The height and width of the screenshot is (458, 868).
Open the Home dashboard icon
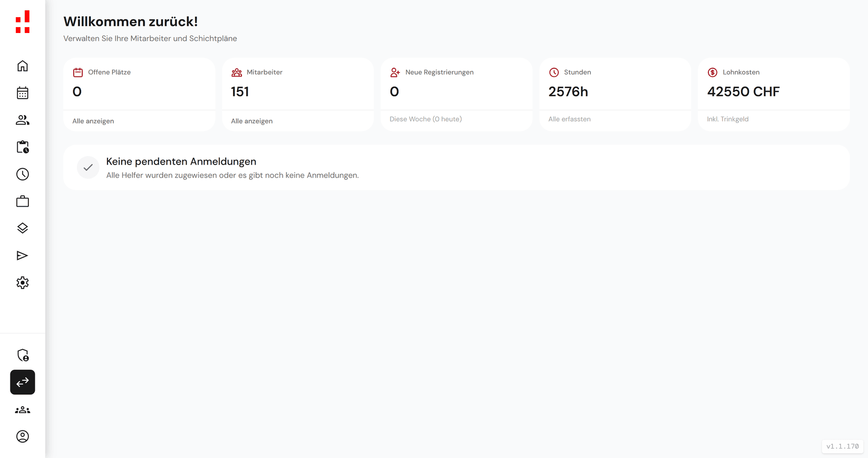(22, 66)
